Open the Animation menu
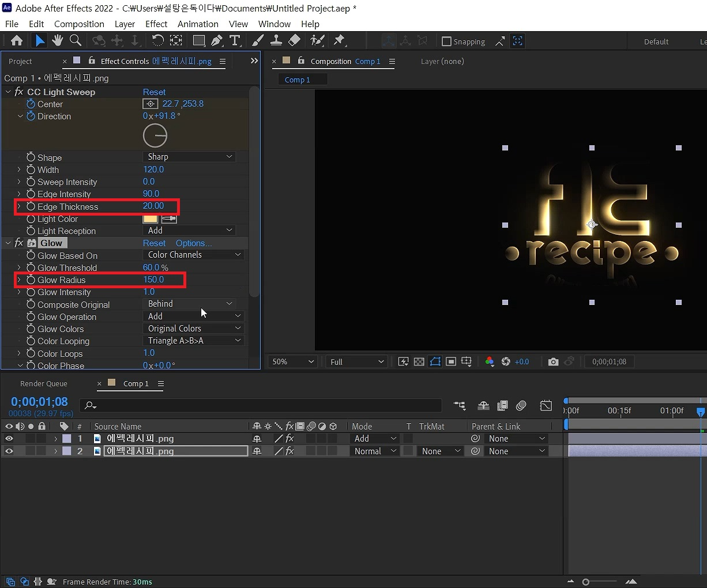 [198, 24]
